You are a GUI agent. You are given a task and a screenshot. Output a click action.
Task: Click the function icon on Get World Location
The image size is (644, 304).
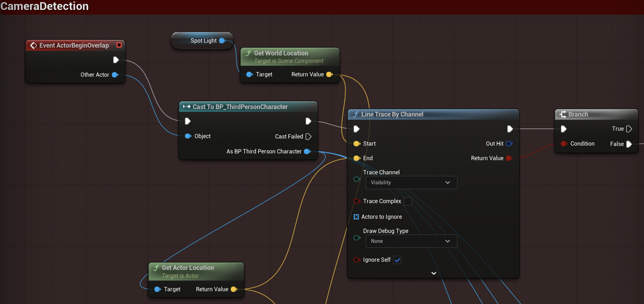coord(249,53)
